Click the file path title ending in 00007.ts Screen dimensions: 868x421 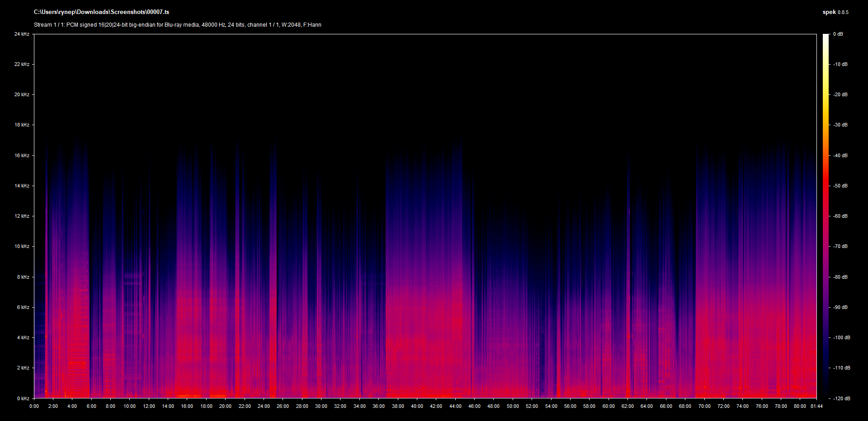(x=101, y=12)
